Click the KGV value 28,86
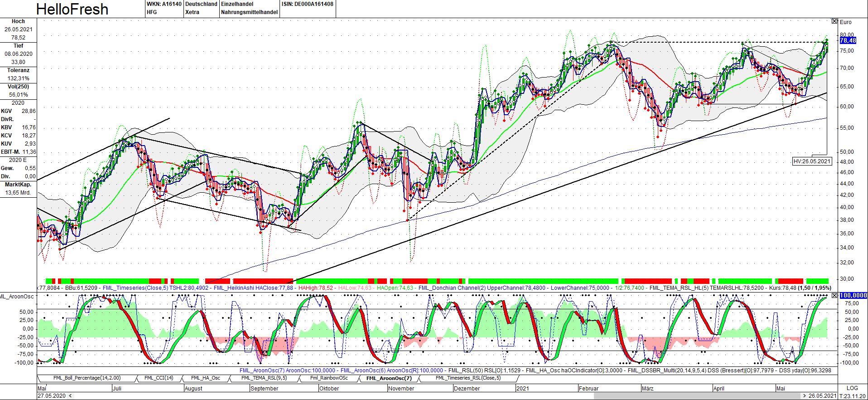Screen dimensions: 868x400 click(x=29, y=111)
